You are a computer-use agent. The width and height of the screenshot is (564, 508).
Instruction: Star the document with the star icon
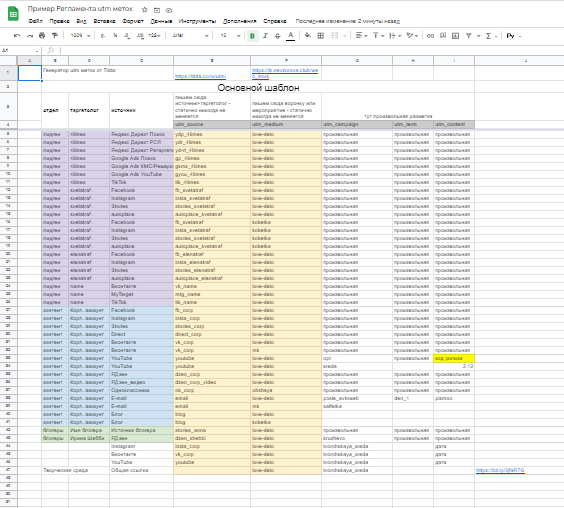145,10
